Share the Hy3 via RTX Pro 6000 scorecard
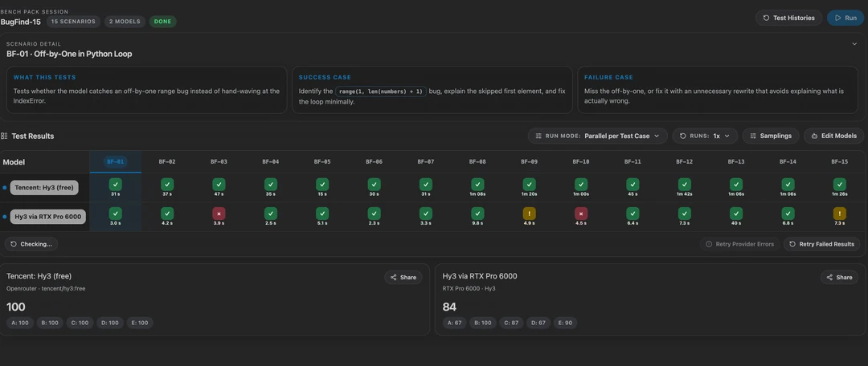868x366 pixels. 839,277
